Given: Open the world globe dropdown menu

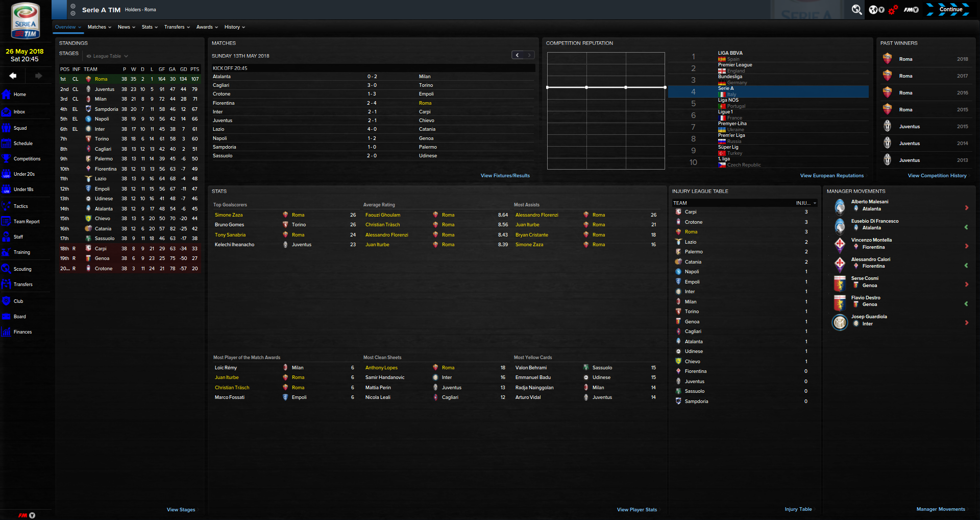Looking at the screenshot, I should coord(876,10).
